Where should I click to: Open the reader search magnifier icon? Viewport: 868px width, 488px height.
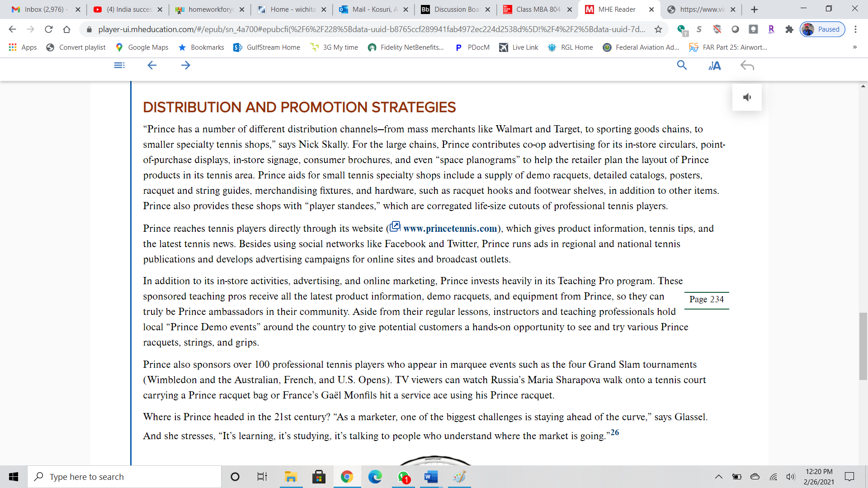[682, 66]
